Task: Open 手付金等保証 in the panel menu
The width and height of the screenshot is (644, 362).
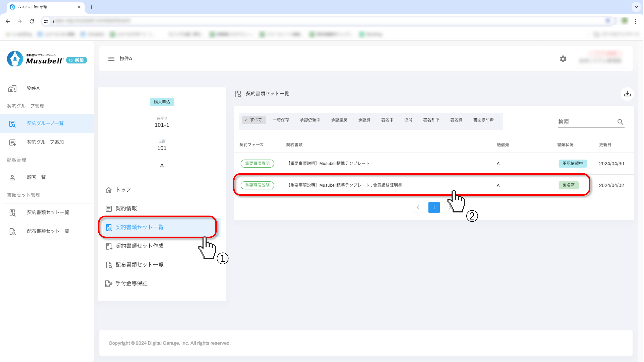Action: tap(131, 283)
